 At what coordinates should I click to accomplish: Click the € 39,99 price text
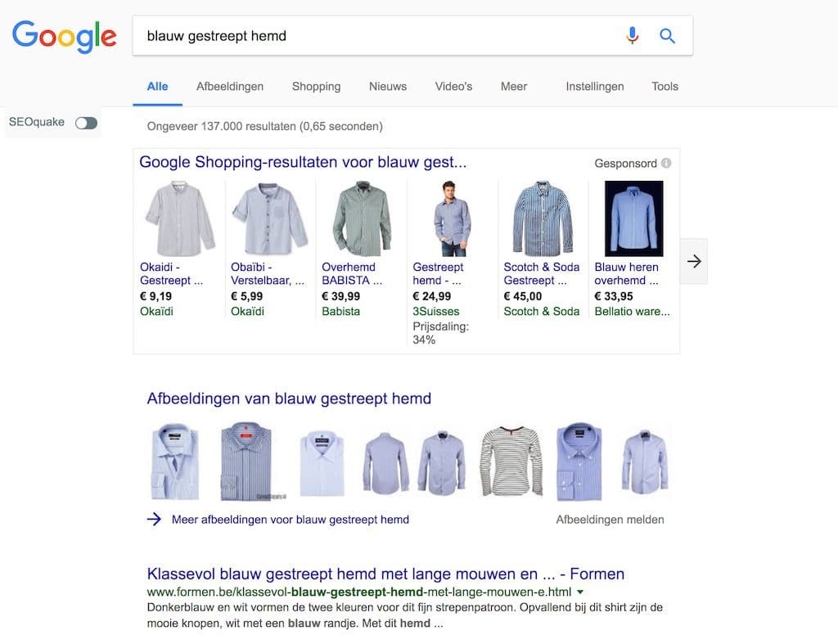coord(340,296)
